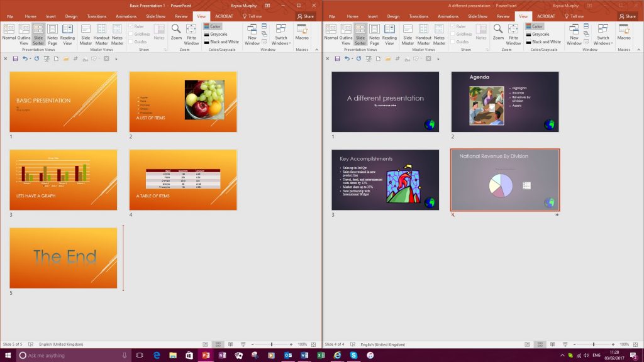This screenshot has width=644, height=362.
Task: Save the Basic Presentation via Quick Access toolbar
Action: pyautogui.click(x=15, y=58)
